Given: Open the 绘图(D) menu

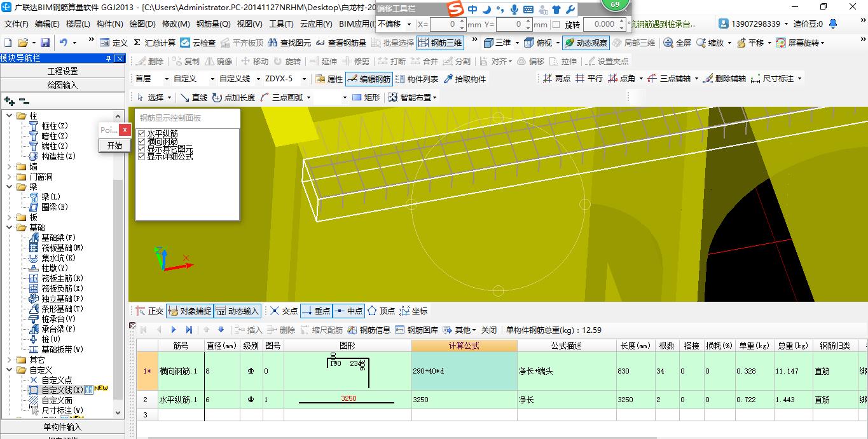Looking at the screenshot, I should (x=142, y=24).
